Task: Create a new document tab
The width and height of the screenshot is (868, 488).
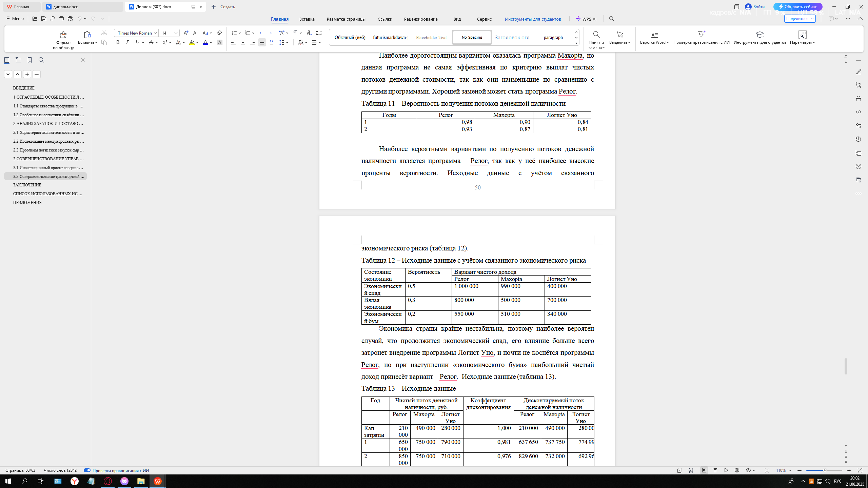Action: 223,7
